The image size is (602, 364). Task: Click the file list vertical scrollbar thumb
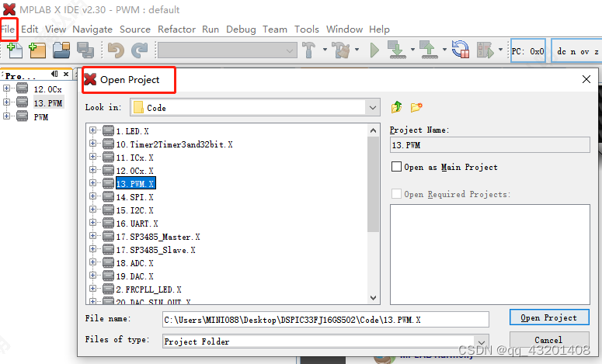tap(373, 184)
